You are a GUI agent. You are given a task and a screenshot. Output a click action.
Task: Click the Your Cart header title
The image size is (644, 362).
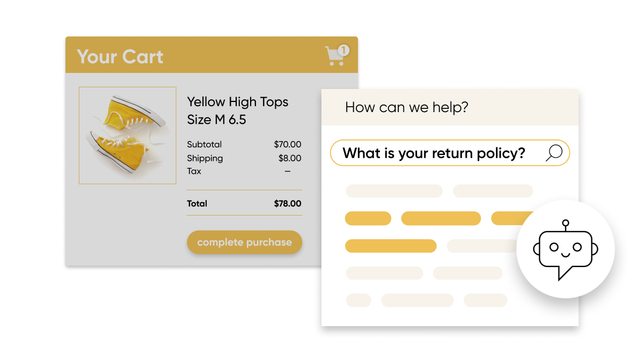(120, 56)
